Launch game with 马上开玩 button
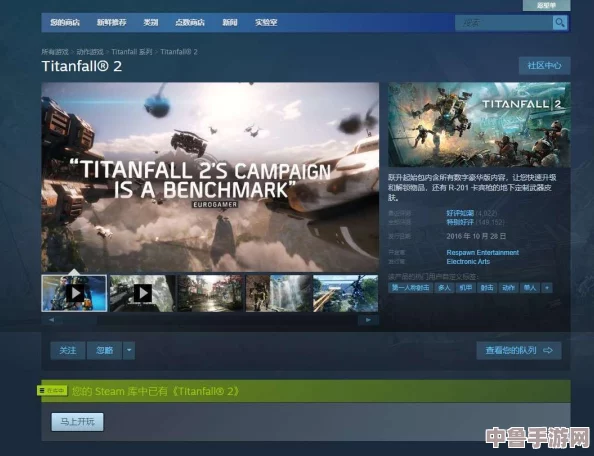The width and height of the screenshot is (594, 456). (x=77, y=422)
